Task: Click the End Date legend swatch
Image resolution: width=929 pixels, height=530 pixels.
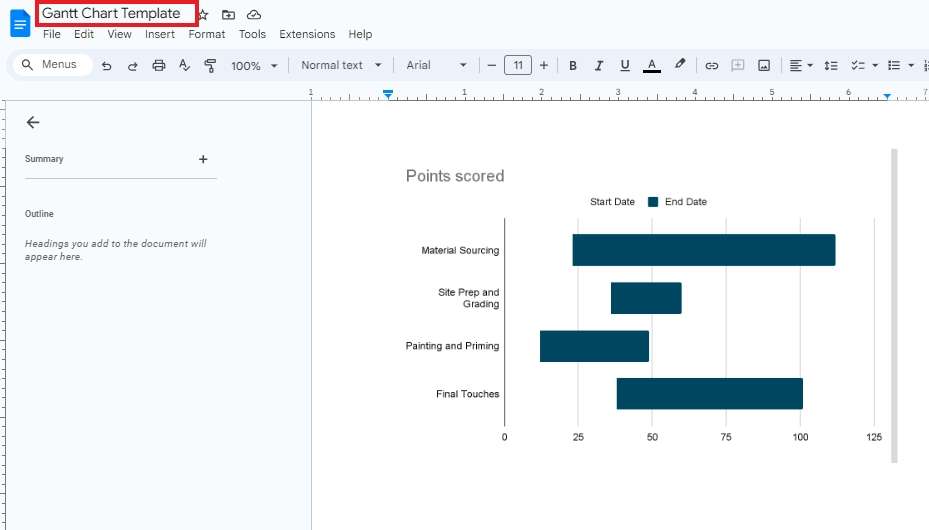Action: click(x=653, y=202)
